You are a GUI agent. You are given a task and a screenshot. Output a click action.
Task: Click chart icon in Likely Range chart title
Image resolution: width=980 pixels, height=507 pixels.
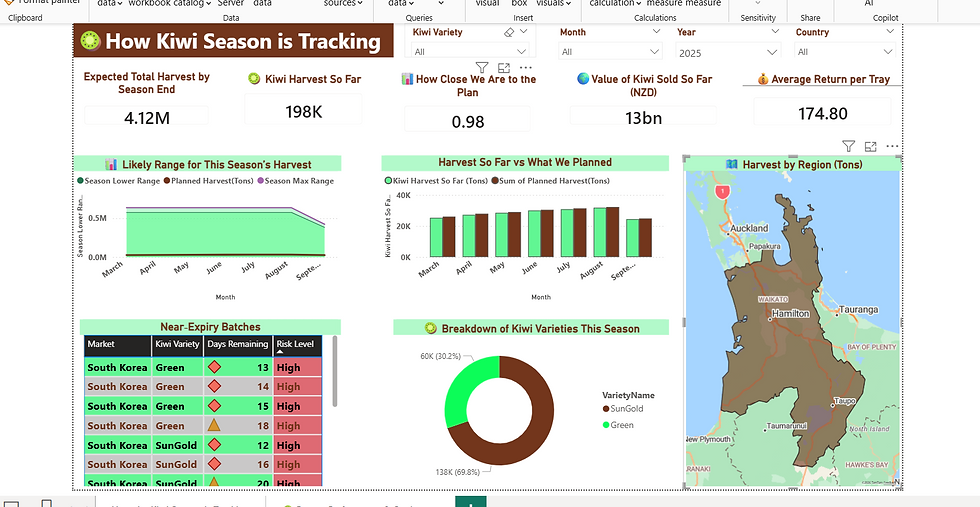(x=111, y=164)
